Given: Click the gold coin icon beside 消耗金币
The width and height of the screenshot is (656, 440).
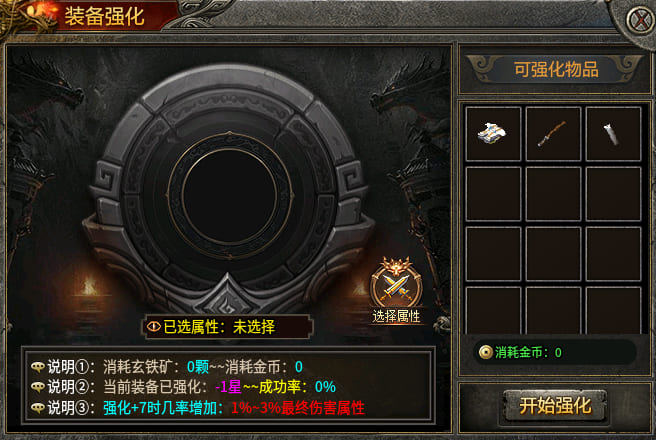Looking at the screenshot, I should pyautogui.click(x=485, y=353).
